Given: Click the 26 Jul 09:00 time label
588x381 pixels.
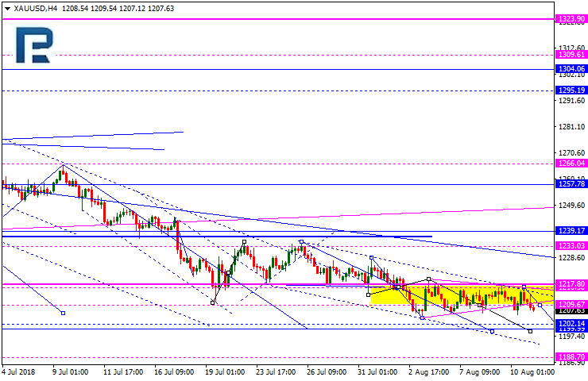Looking at the screenshot, I should coord(327,372).
